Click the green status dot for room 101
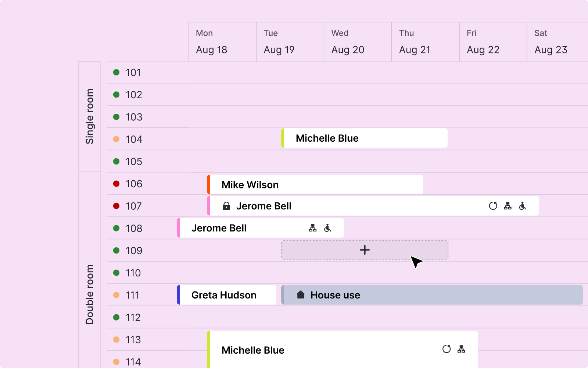This screenshot has height=368, width=588. [116, 72]
